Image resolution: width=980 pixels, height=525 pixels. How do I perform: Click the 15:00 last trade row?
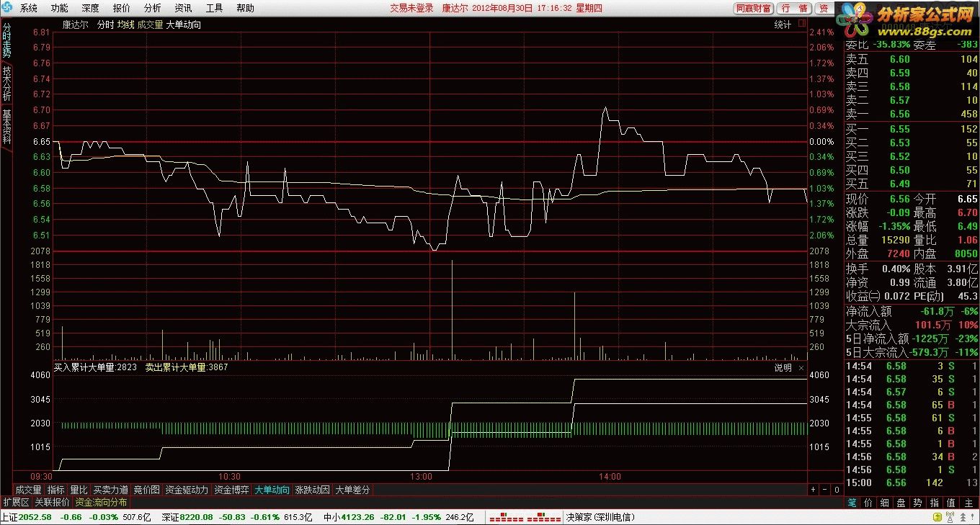pos(912,483)
